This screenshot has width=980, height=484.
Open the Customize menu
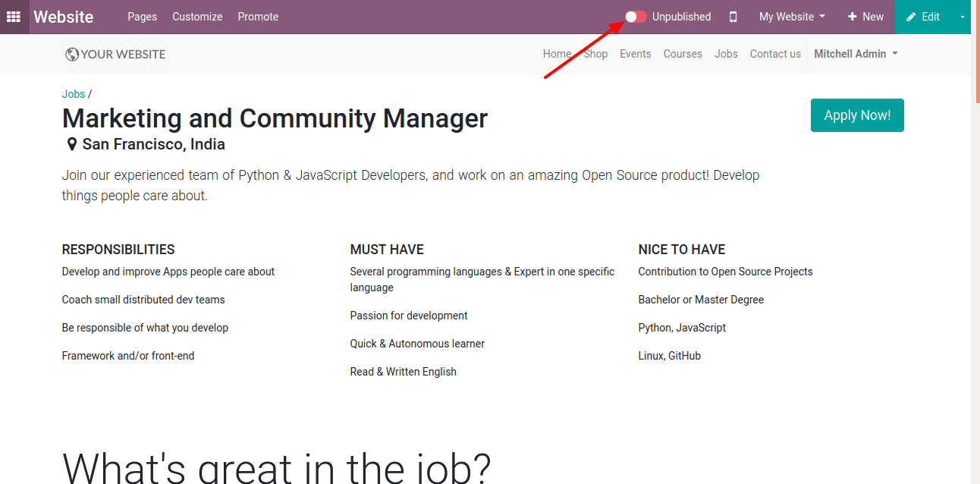tap(197, 17)
